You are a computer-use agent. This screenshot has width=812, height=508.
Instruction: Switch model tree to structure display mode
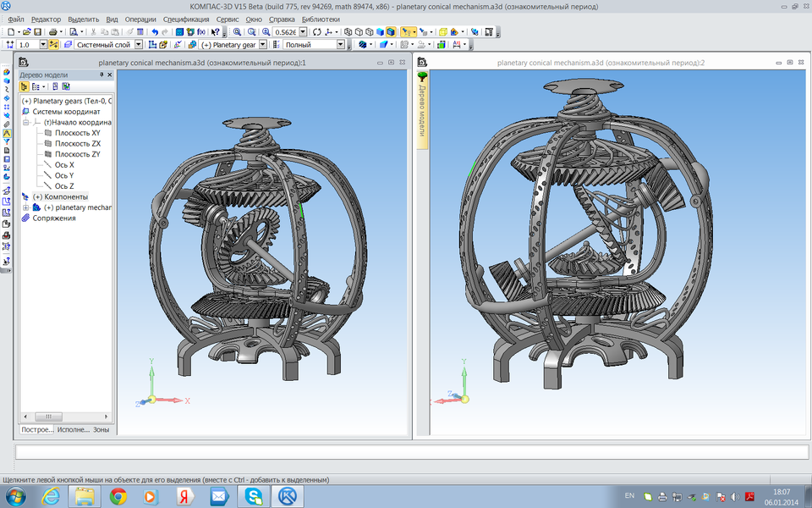coord(36,86)
